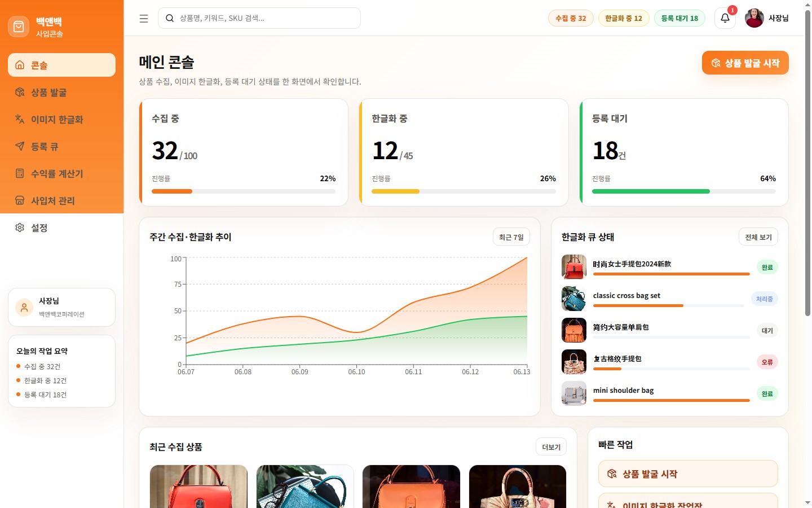
Task: Click the teal glitter bag product image
Action: click(305, 487)
